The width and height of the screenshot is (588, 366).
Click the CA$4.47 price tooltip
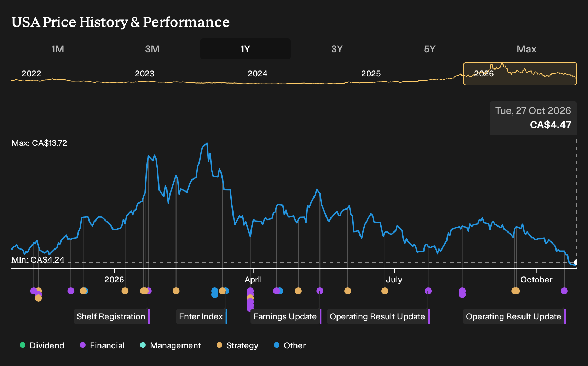(533, 118)
